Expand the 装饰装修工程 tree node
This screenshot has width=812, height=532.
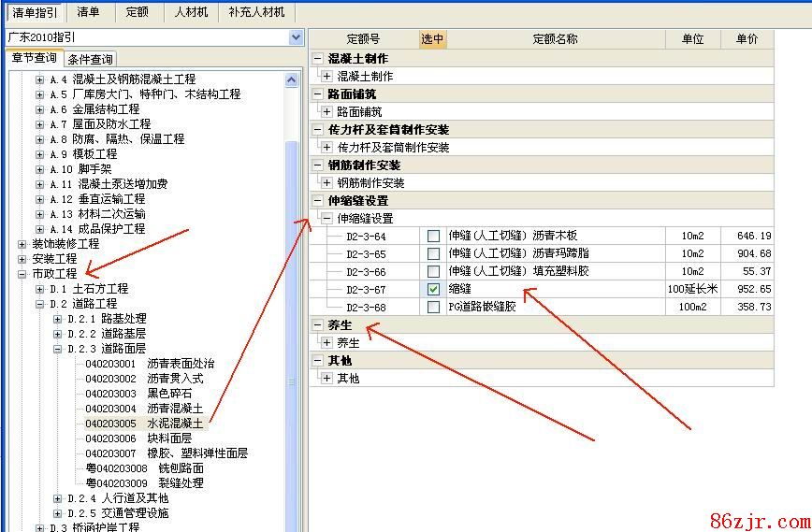coord(22,244)
